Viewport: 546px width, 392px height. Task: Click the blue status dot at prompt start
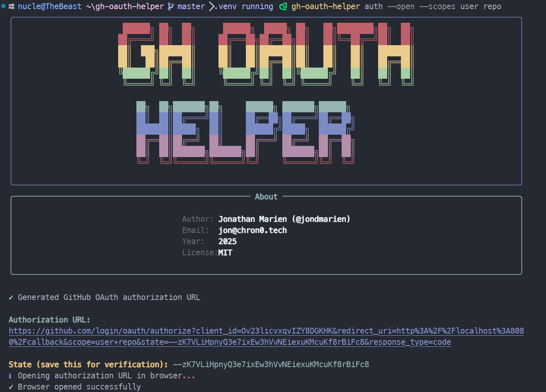pyautogui.click(x=3, y=6)
